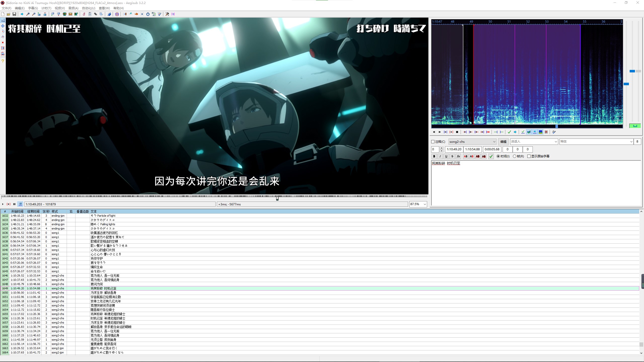Viewport: 644px width, 362px height.
Task: Click the New Subtitles file icon
Action: pos(3,14)
